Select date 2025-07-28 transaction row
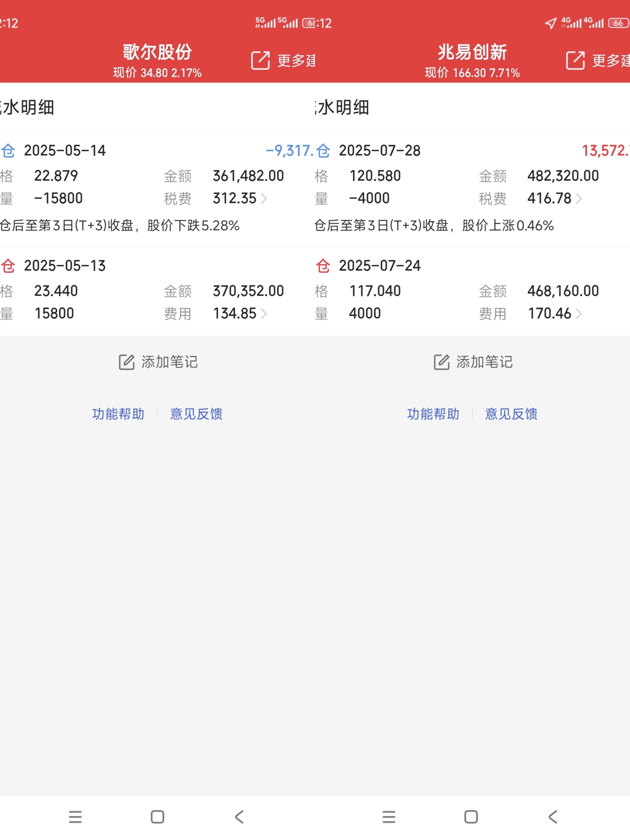 pos(380,151)
